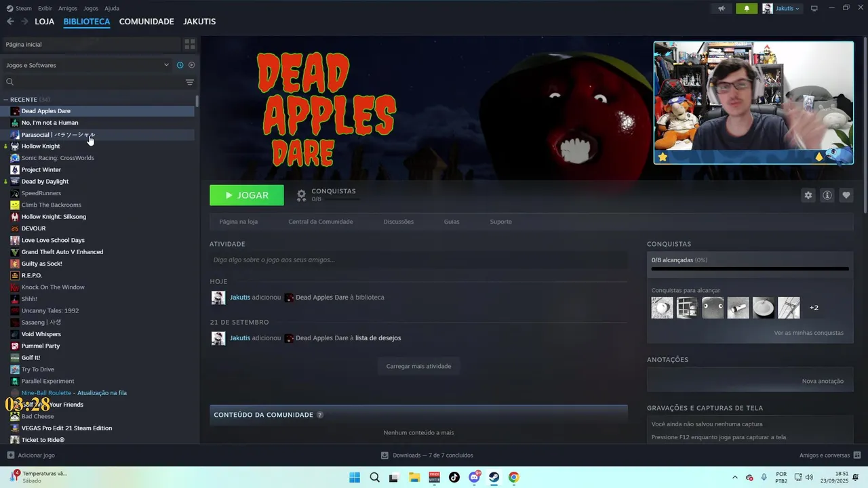The width and height of the screenshot is (868, 488).
Task: Open the lista de desejos link
Action: point(378,338)
